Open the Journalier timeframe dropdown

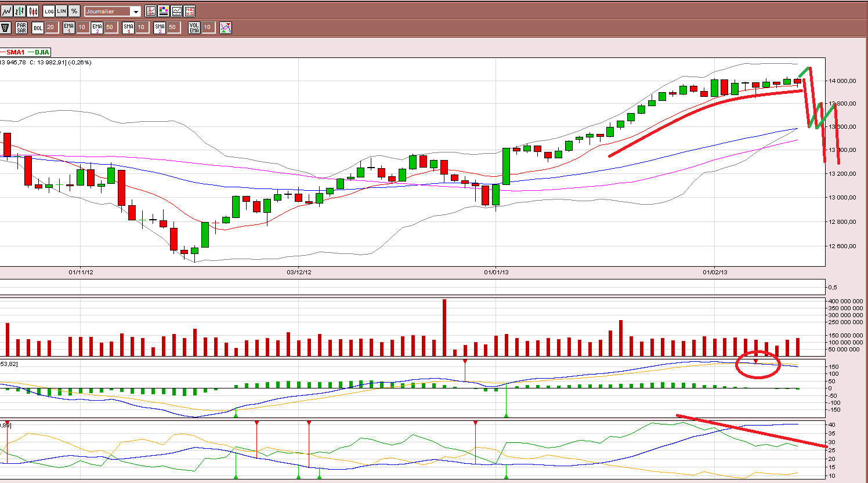pyautogui.click(x=113, y=11)
